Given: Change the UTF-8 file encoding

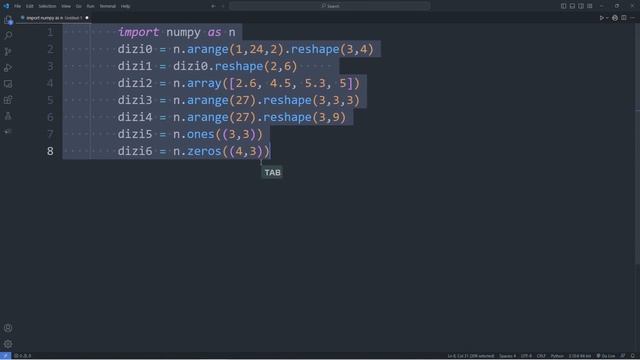Looking at the screenshot, I should 526,356.
